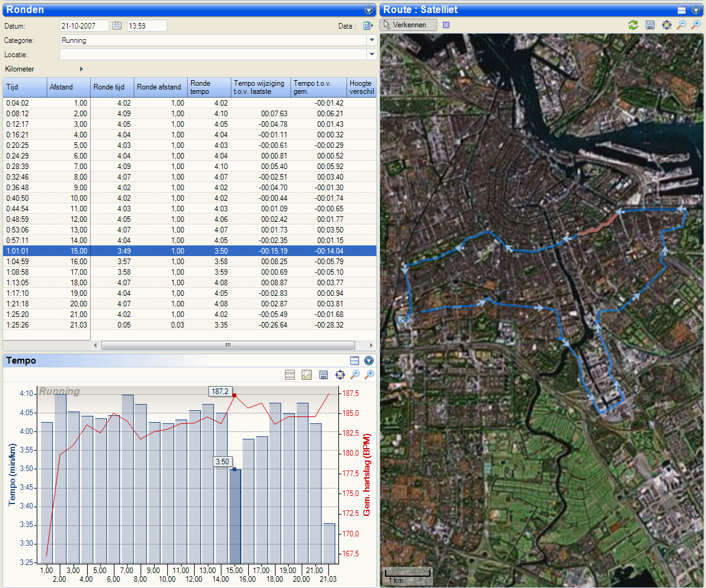Open the Categorie dropdown
The height and width of the screenshot is (588, 706).
[x=372, y=40]
